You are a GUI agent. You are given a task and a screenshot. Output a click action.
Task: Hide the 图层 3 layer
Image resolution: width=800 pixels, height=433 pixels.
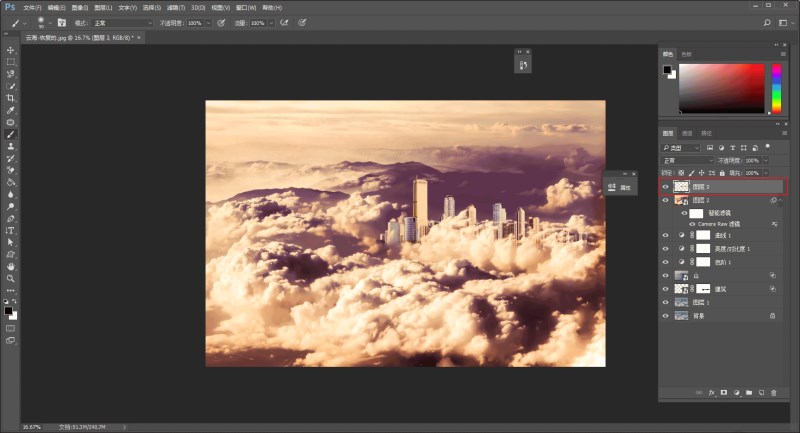click(x=666, y=186)
